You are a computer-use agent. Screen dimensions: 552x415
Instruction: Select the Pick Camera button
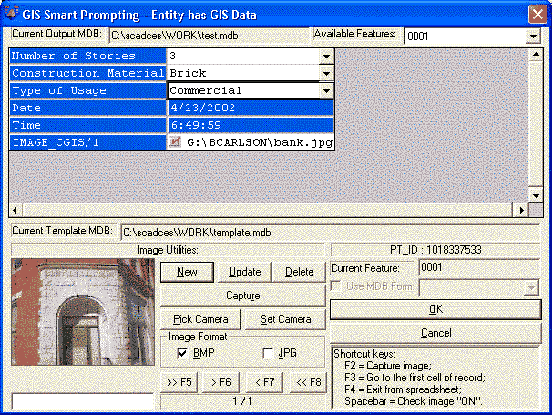(201, 319)
